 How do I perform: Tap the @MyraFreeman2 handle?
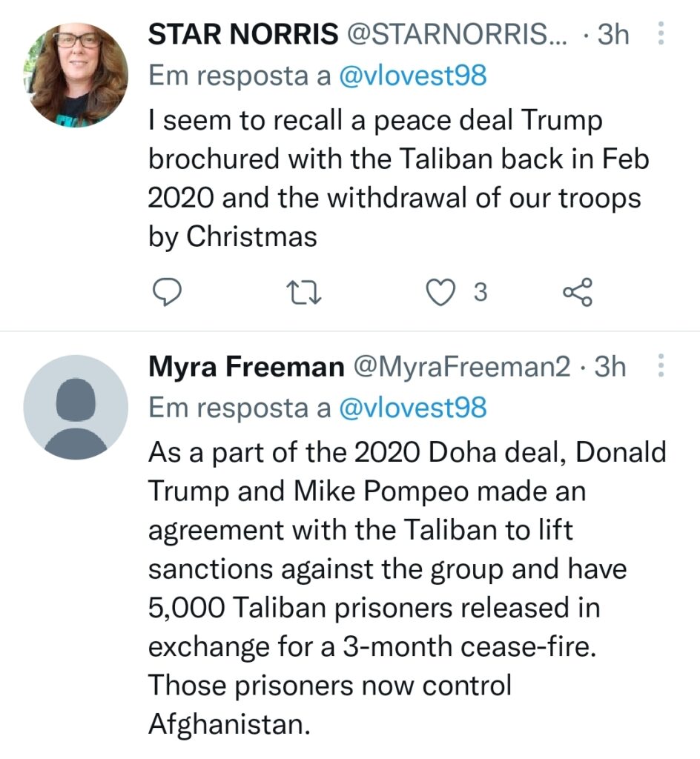pyautogui.click(x=465, y=367)
